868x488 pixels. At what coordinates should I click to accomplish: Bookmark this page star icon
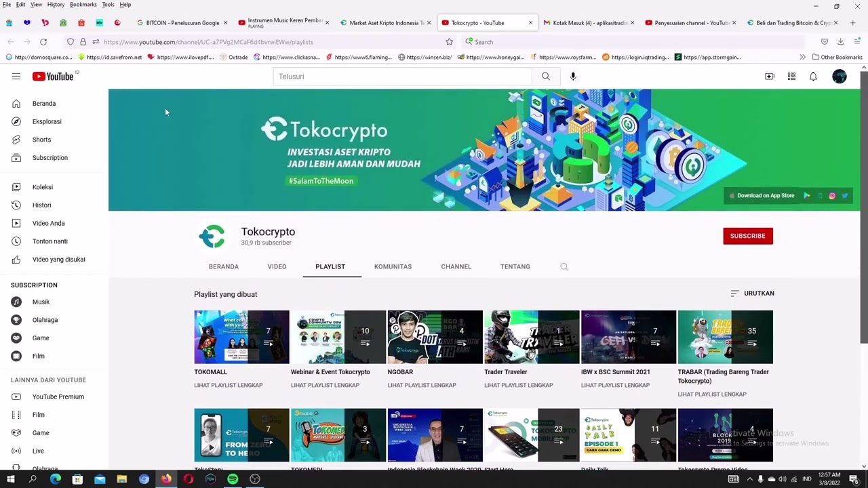(x=449, y=42)
